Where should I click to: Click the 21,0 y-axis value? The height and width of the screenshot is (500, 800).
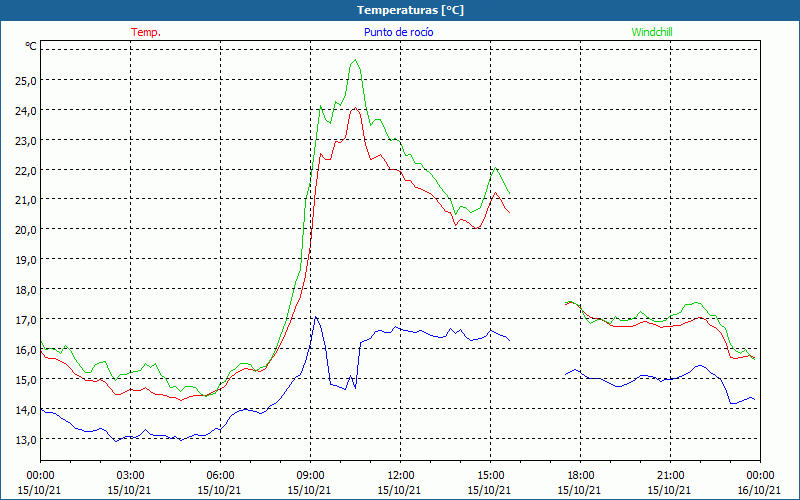point(26,200)
